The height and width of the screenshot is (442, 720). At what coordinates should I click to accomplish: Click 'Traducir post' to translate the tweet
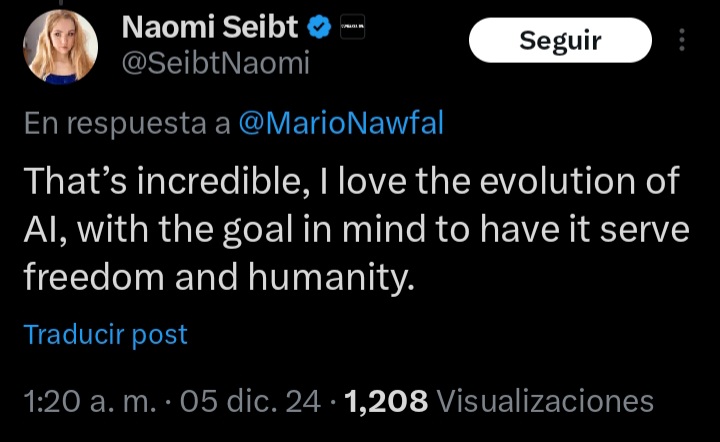105,334
